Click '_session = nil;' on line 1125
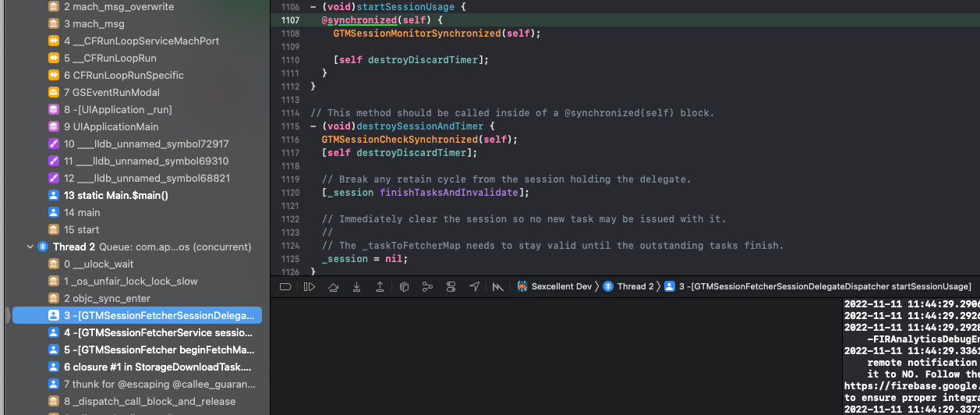Image resolution: width=980 pixels, height=415 pixels. 364,259
